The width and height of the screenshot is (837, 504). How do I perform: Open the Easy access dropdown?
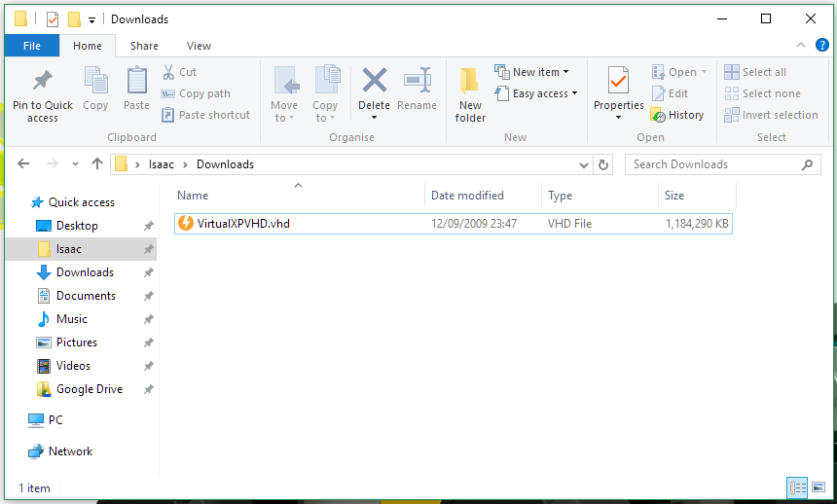(536, 93)
